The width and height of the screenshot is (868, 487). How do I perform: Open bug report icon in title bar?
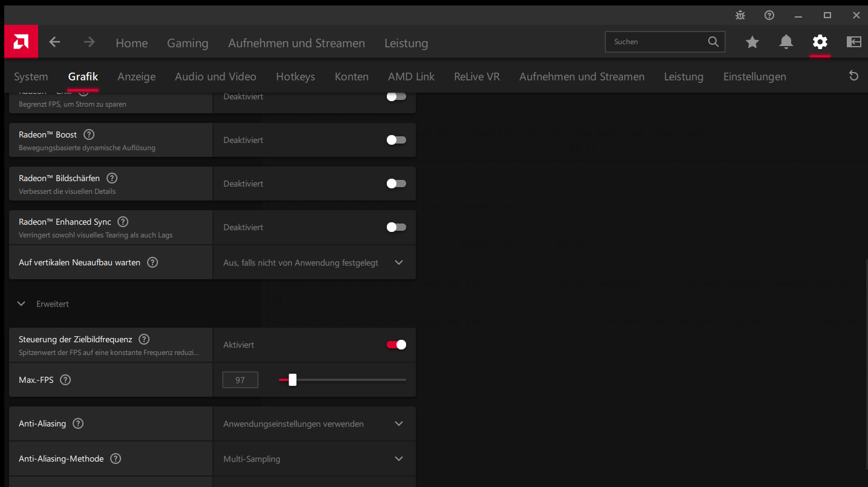tap(740, 15)
